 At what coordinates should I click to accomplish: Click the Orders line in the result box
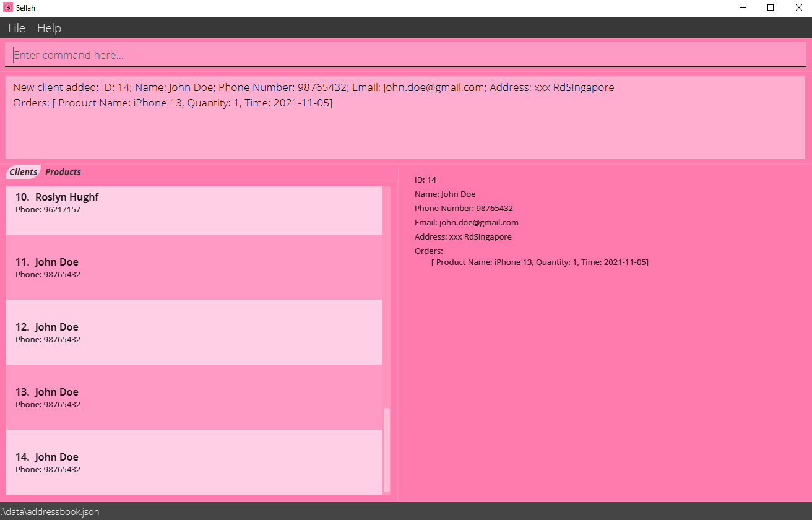click(x=173, y=103)
